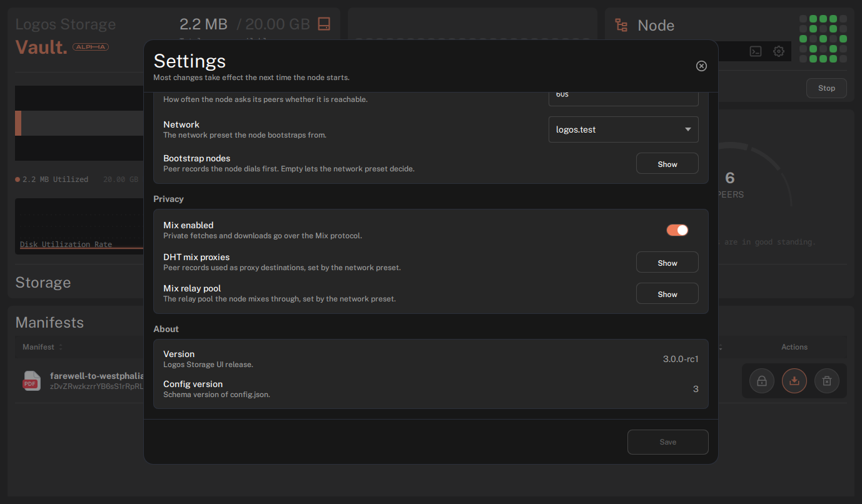The width and height of the screenshot is (862, 504).
Task: Focus the reachability interval field showing 60s
Action: coord(624,98)
